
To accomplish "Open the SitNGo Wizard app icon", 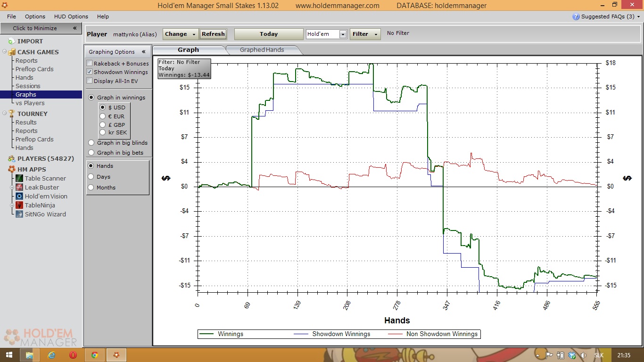I will (19, 214).
